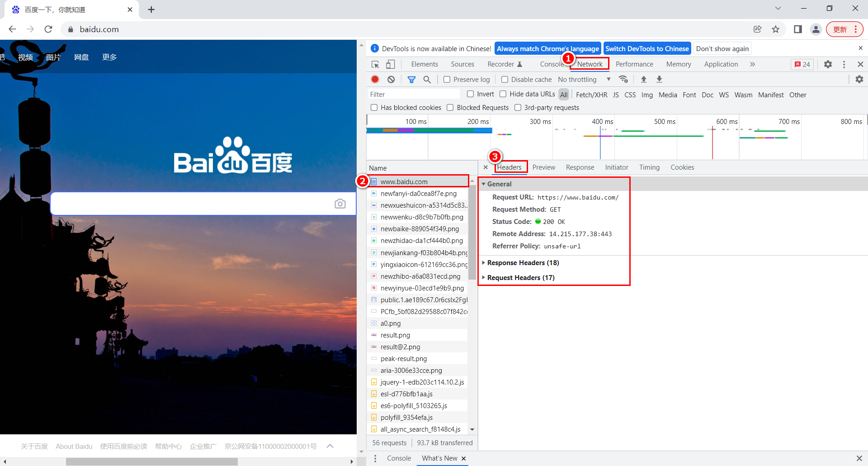The image size is (868, 466).
Task: Go back in browser history
Action: [x=12, y=29]
